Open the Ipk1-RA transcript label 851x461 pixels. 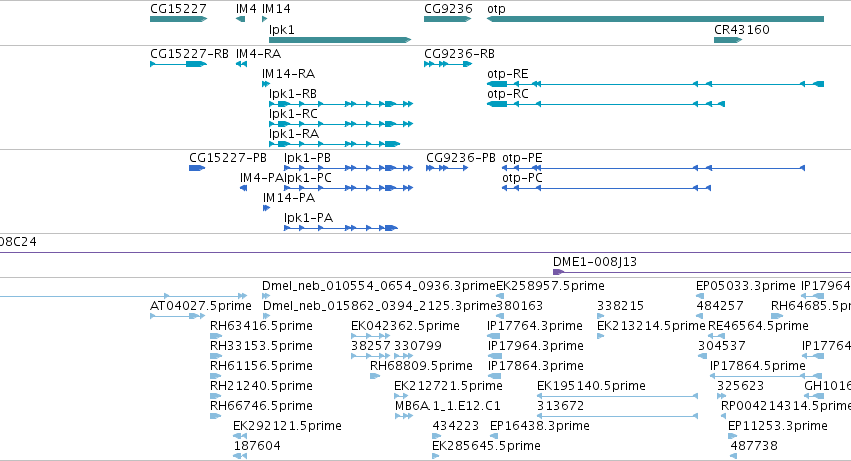coord(294,134)
